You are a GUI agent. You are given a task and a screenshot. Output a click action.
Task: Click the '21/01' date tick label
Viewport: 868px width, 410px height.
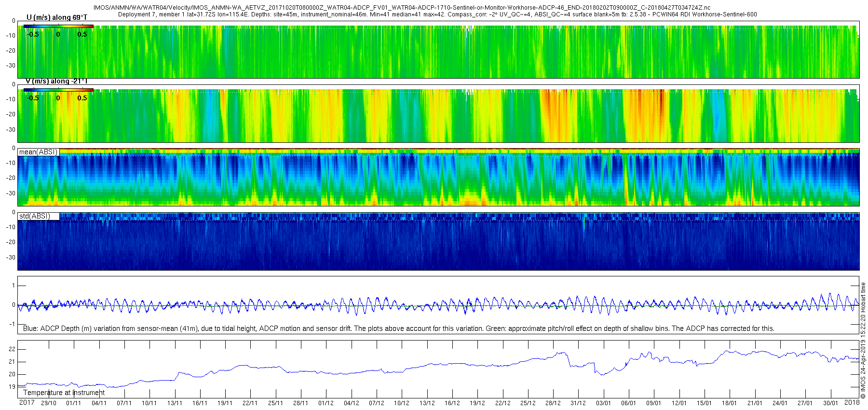tap(755, 403)
